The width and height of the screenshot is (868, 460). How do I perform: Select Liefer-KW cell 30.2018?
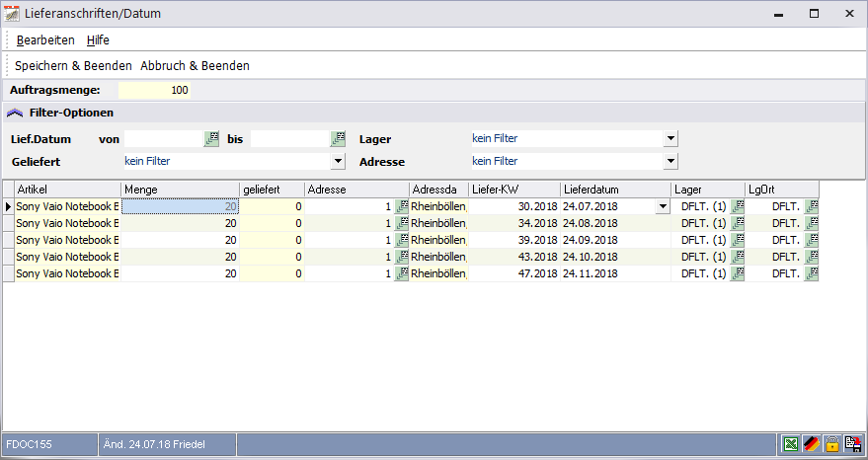[514, 207]
